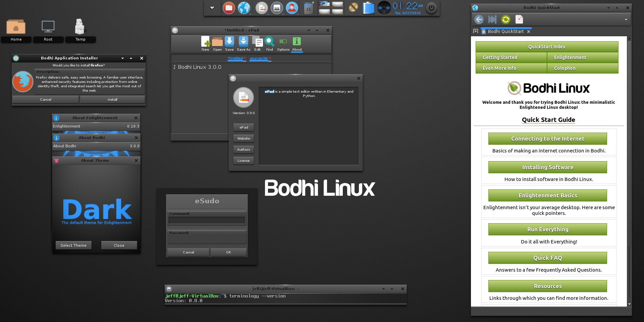
Task: Switch to the sources.list tab in ePad
Action: [259, 58]
